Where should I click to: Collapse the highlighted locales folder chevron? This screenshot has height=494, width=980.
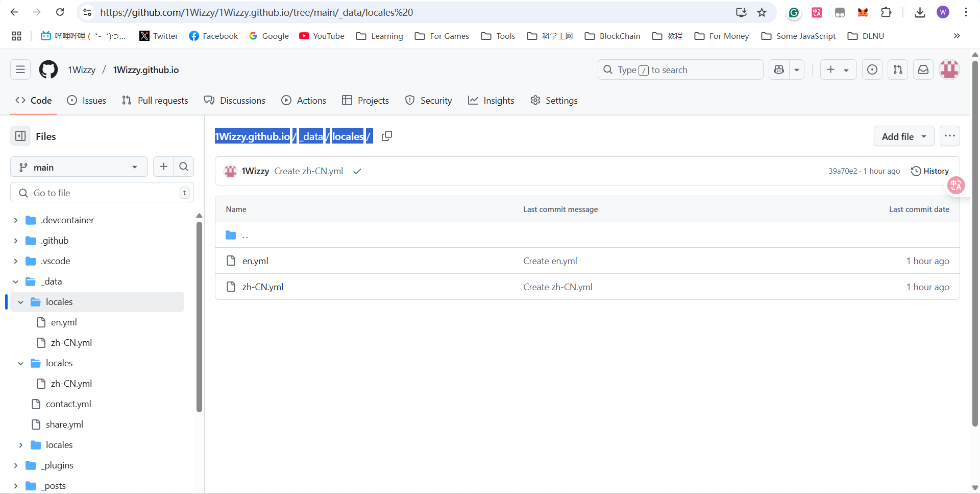(20, 302)
